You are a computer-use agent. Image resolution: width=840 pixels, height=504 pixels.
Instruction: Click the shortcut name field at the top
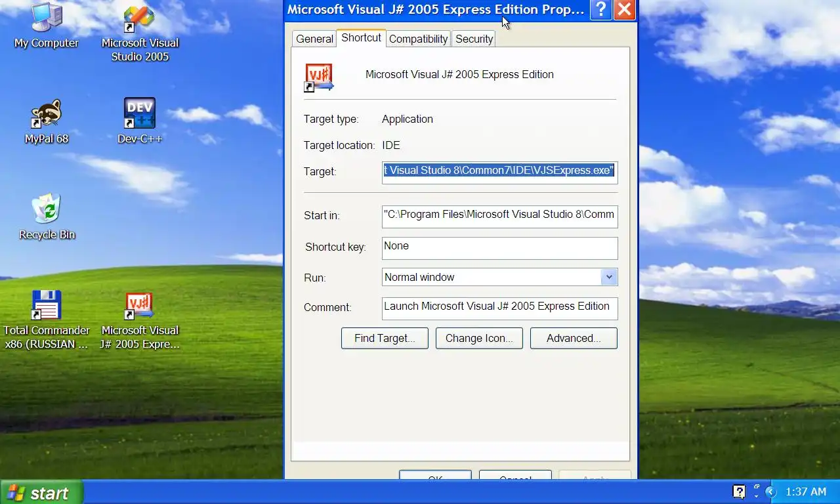(x=459, y=75)
